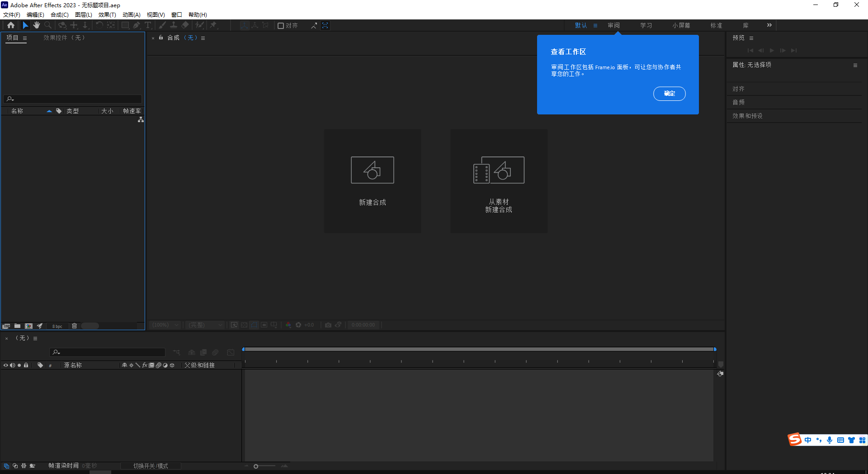Select the Text tool
This screenshot has width=868, height=474.
pos(148,25)
